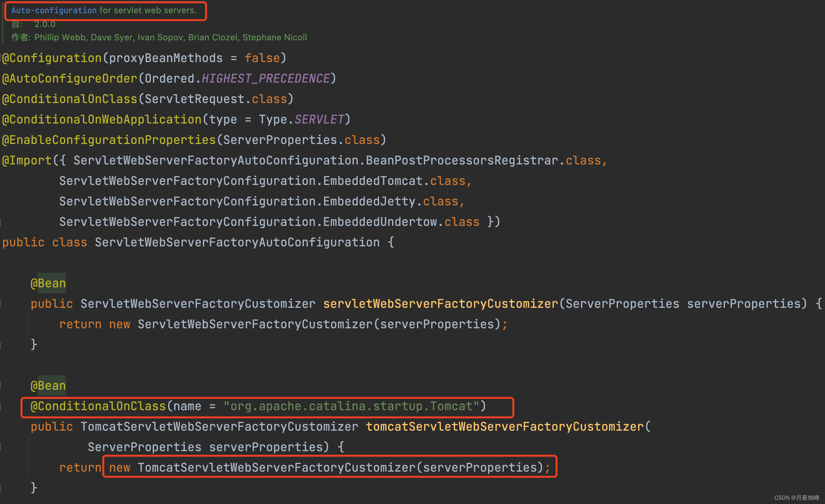Click the @Import annotation
The height and width of the screenshot is (504, 825).
tap(27, 161)
